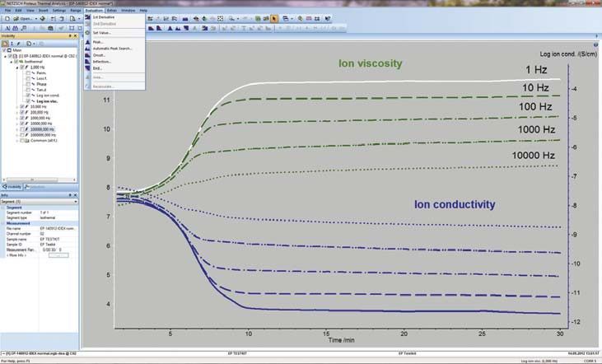Click the Onset icon in Evaluation menu

pos(87,55)
